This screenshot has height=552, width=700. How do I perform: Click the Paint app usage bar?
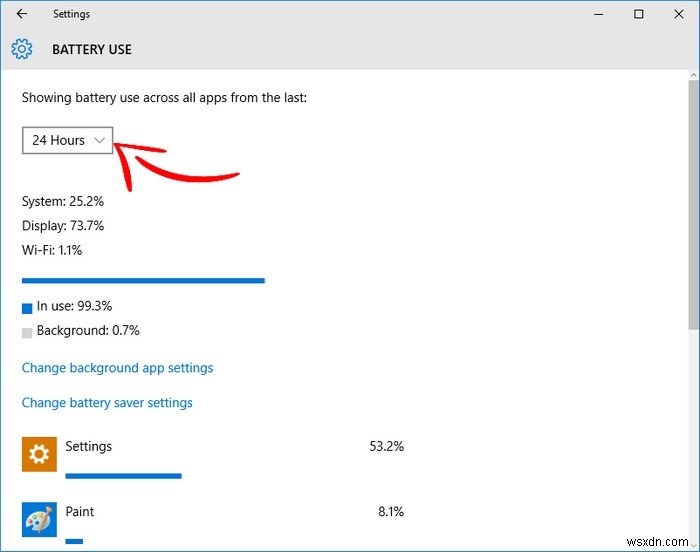(74, 541)
